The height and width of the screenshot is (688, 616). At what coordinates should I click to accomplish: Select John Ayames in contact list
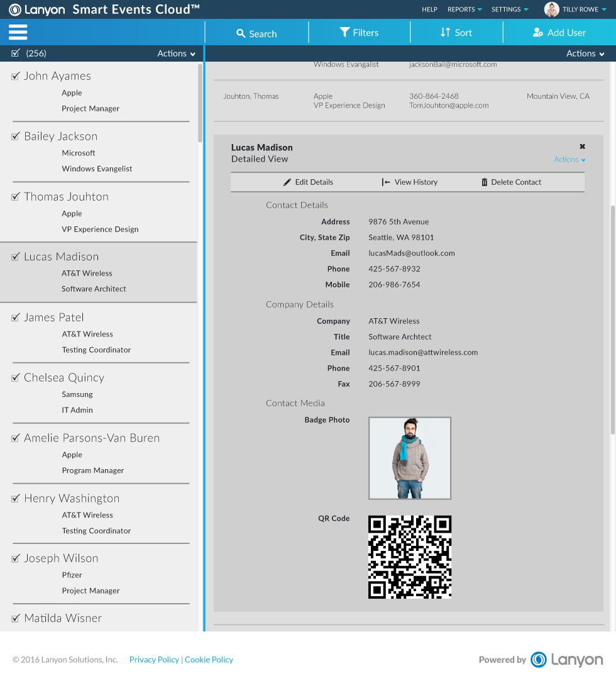click(57, 76)
